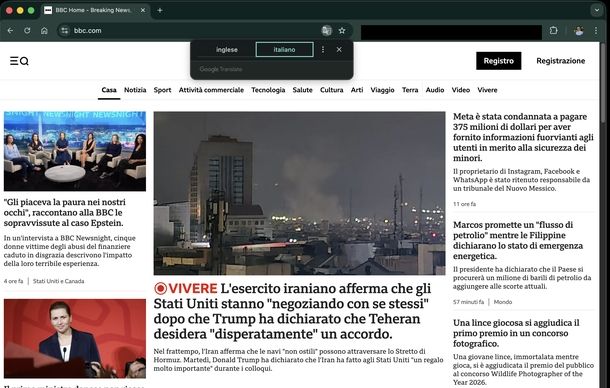The height and width of the screenshot is (388, 610).
Task: Go back using browser back arrow
Action: click(11, 30)
